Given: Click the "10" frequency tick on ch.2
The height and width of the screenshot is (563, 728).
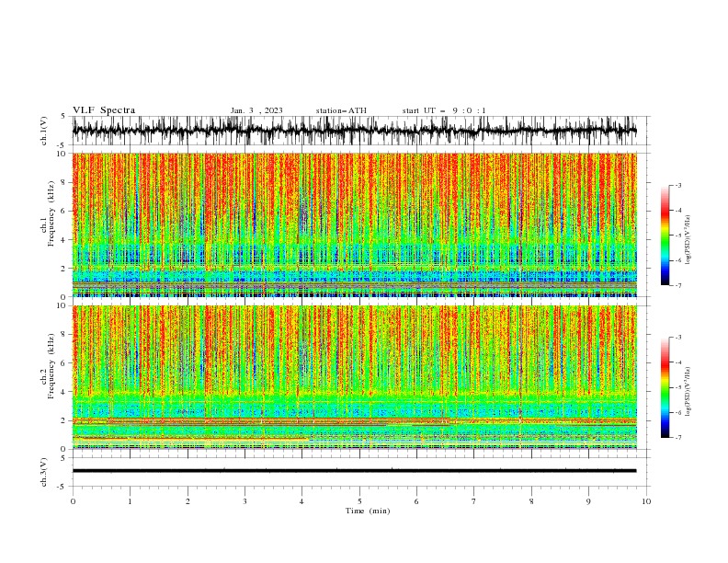Looking at the screenshot, I should (x=63, y=305).
